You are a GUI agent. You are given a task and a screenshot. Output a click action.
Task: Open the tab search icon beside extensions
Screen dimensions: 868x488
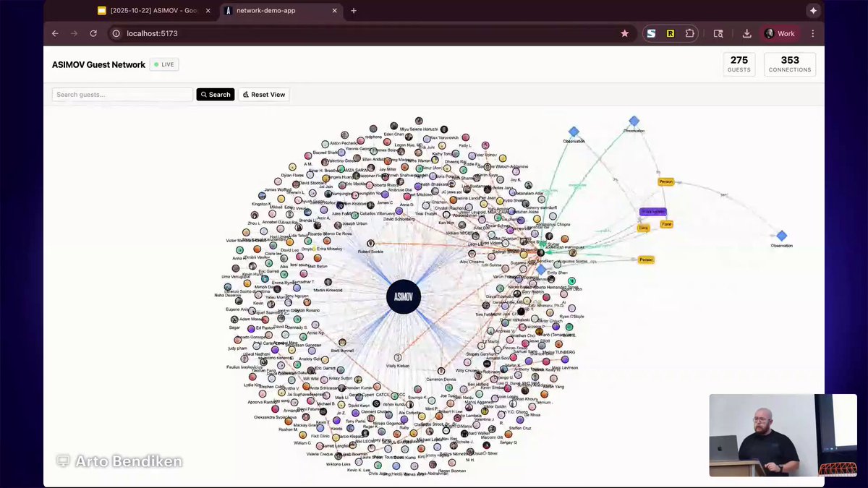[718, 33]
